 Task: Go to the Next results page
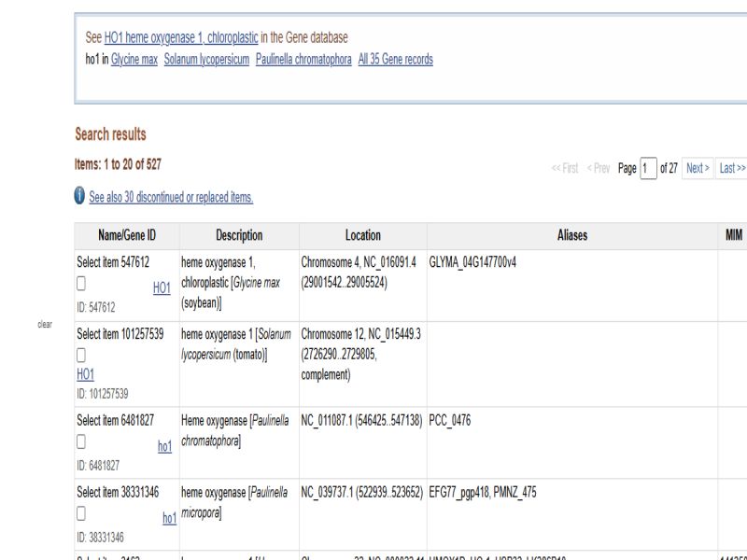click(x=696, y=168)
